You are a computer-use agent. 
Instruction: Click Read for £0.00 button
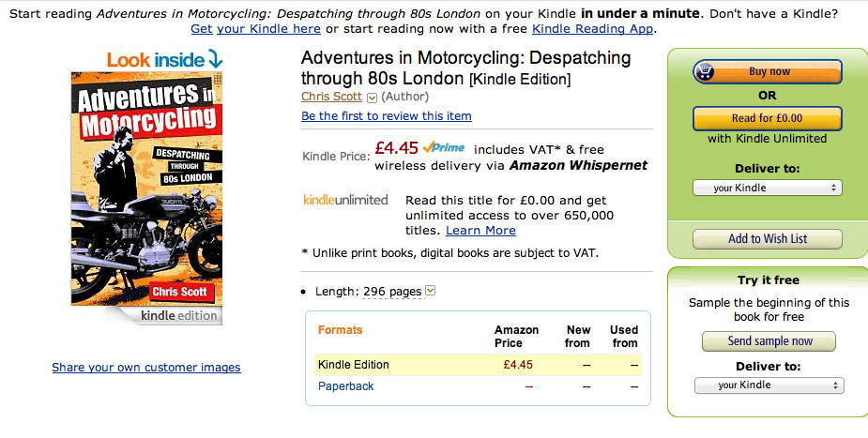point(767,118)
